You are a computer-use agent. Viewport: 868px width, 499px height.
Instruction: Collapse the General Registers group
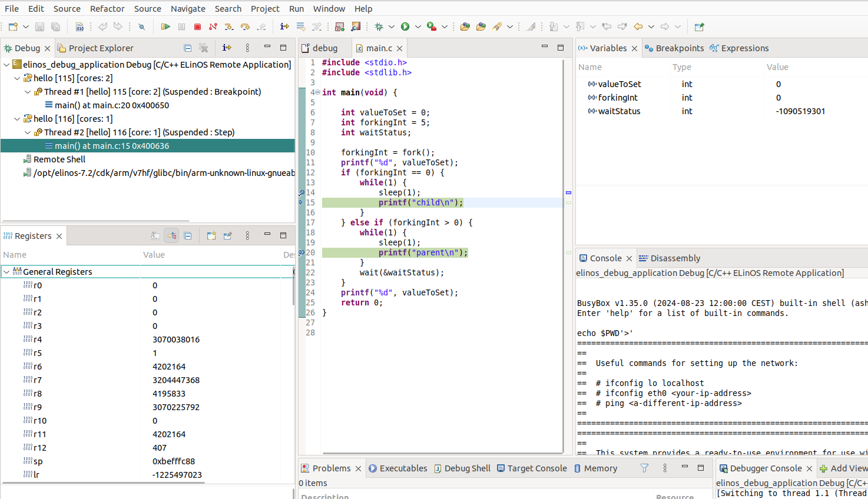click(6, 272)
